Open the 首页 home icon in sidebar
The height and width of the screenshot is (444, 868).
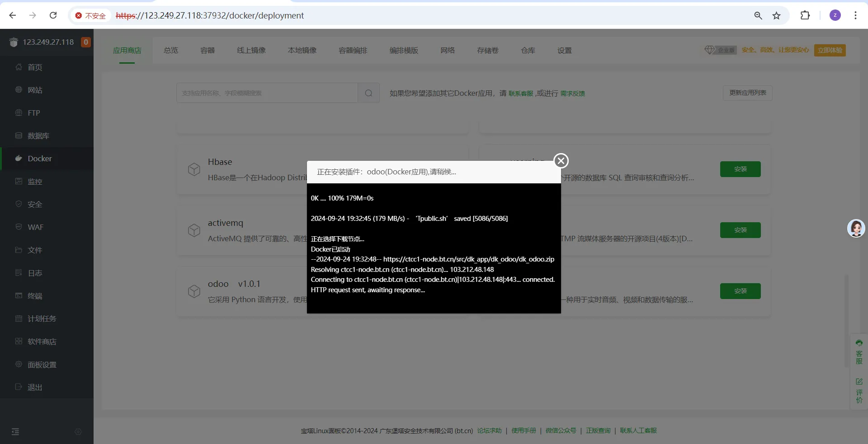point(19,67)
